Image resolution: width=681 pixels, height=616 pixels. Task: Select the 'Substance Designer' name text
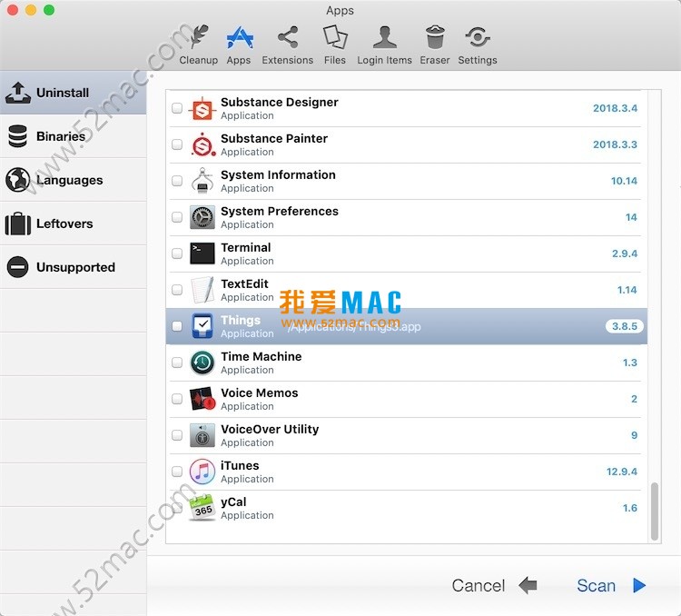(x=280, y=102)
